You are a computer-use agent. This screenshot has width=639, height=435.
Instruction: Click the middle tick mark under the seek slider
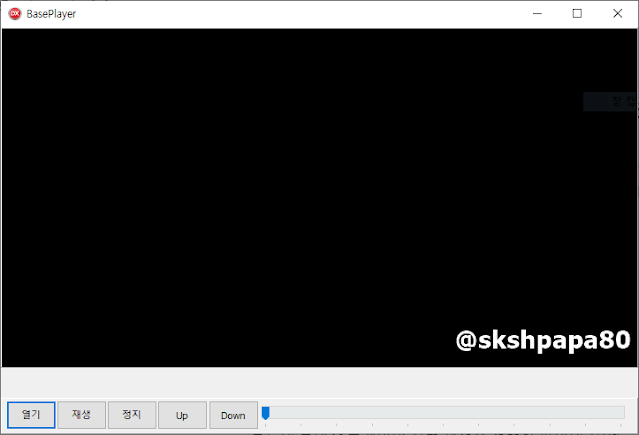point(443,425)
